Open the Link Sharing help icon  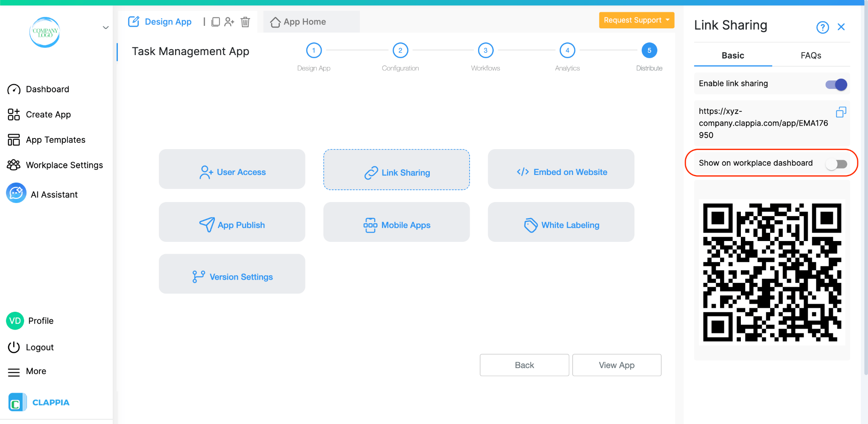(x=823, y=27)
